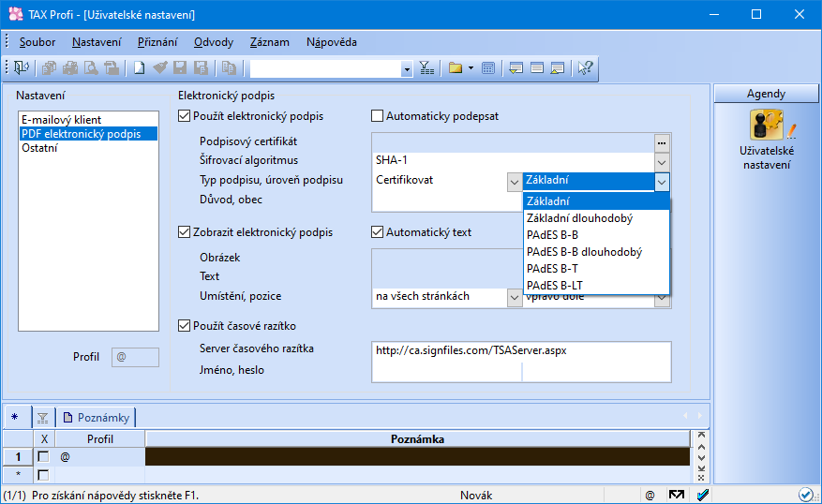Select Základní dlouhodobý option
The width and height of the screenshot is (822, 504).
596,218
